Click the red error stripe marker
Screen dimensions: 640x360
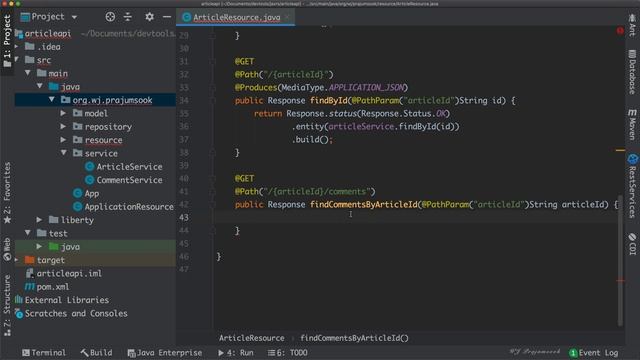pyautogui.click(x=620, y=280)
